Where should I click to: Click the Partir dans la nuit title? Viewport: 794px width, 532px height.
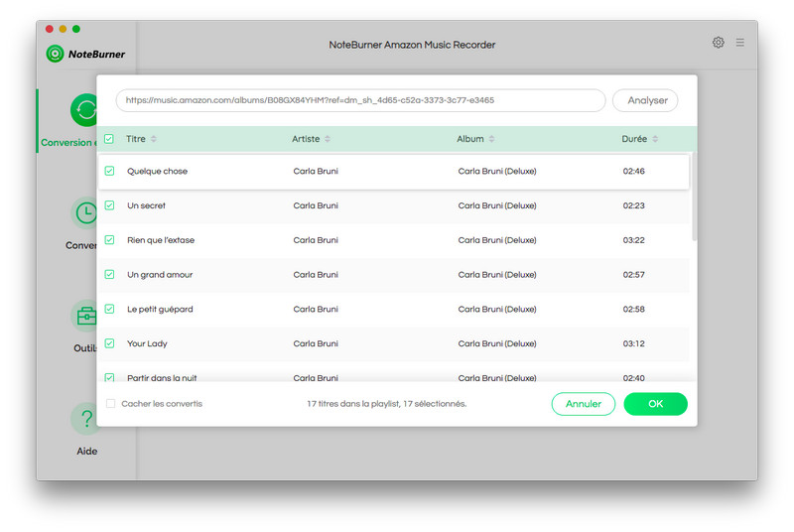coord(162,377)
